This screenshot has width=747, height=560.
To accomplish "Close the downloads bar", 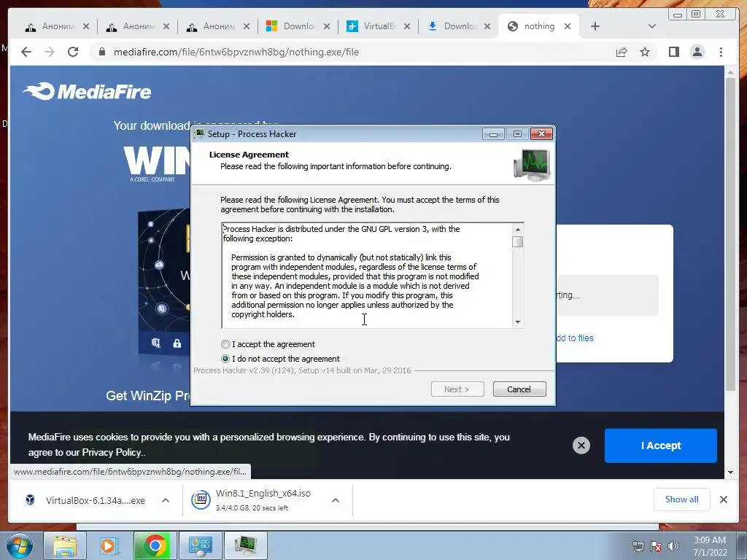I will [723, 499].
